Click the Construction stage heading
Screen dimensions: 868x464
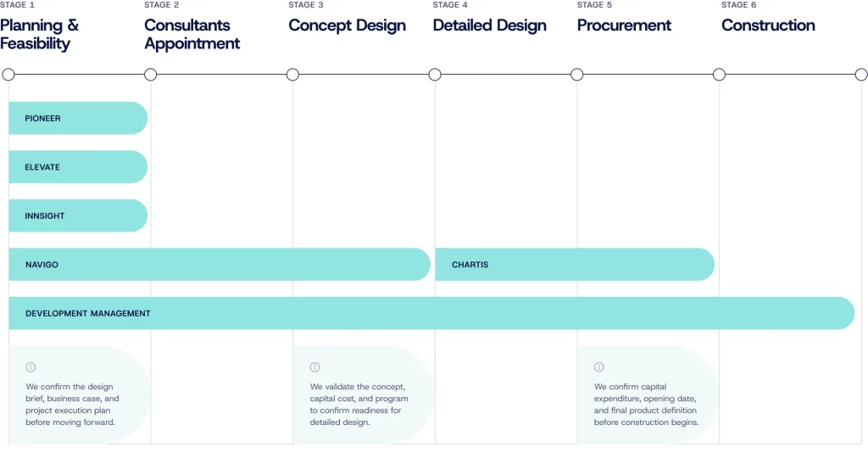click(x=768, y=25)
